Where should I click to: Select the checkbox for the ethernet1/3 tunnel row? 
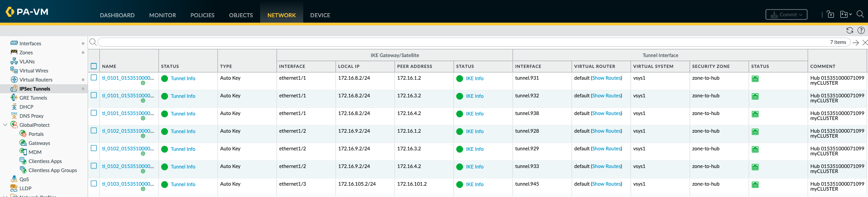tap(94, 184)
